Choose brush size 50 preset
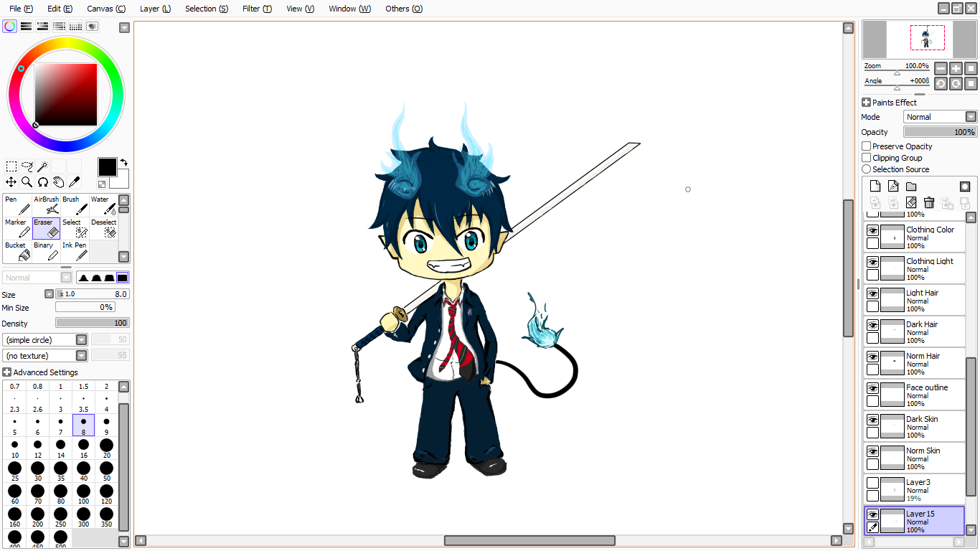 click(x=107, y=471)
